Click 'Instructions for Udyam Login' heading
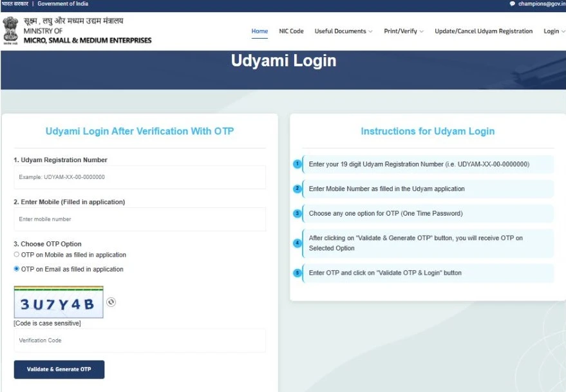Screen dimensions: 566x392 point(428,131)
